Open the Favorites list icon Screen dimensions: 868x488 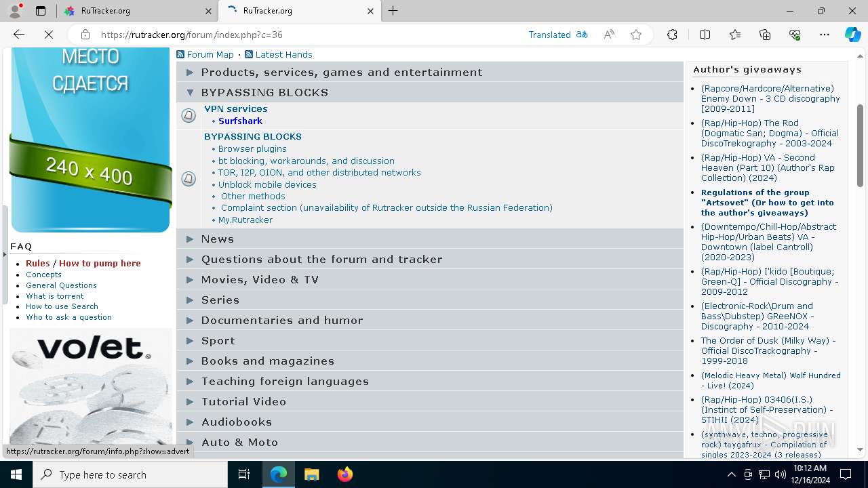click(x=735, y=35)
